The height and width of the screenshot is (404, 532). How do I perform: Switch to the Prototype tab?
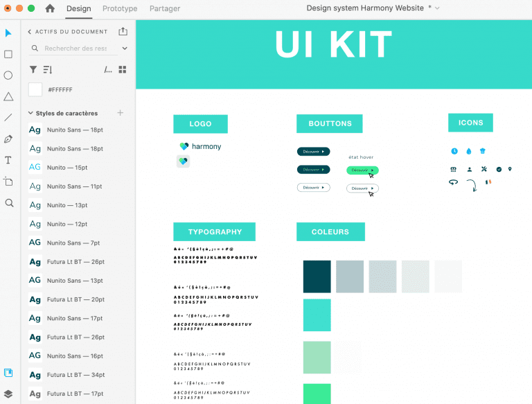(120, 9)
